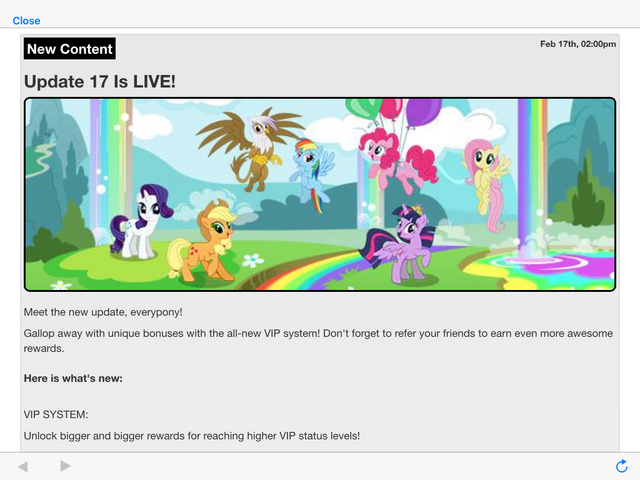Viewport: 640px width, 480px height.
Task: Reload the page using the refresh icon
Action: 621,466
